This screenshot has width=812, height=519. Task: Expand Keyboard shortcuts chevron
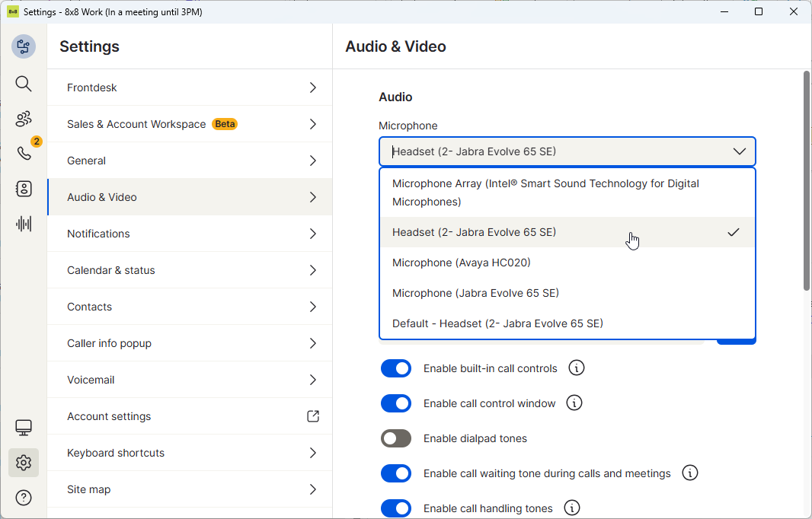(313, 453)
